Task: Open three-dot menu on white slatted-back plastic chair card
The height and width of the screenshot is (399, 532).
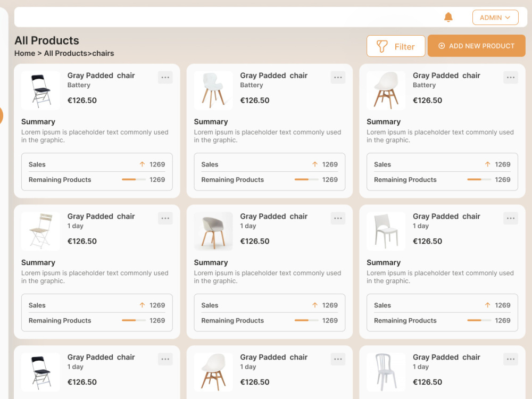Action: pos(511,359)
